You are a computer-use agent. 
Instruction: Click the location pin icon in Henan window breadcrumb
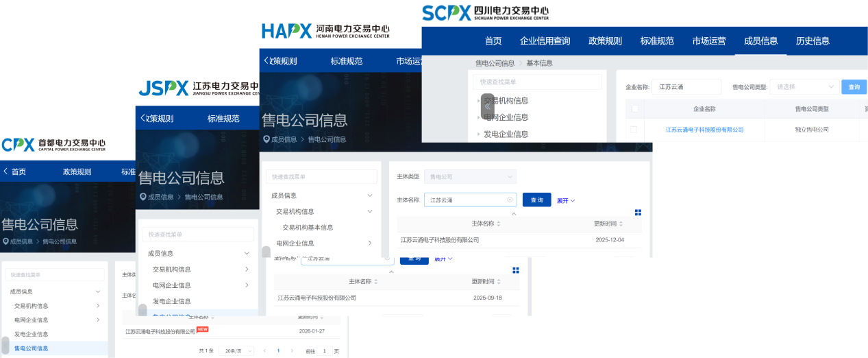point(266,139)
